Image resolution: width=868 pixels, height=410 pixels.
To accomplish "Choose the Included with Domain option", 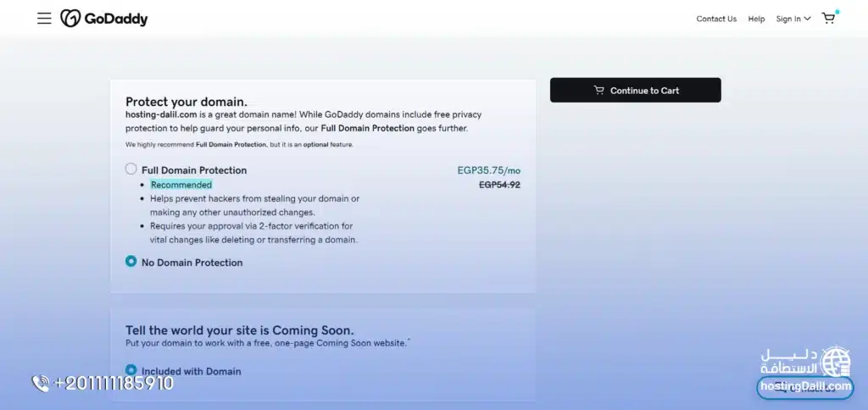I will [131, 370].
